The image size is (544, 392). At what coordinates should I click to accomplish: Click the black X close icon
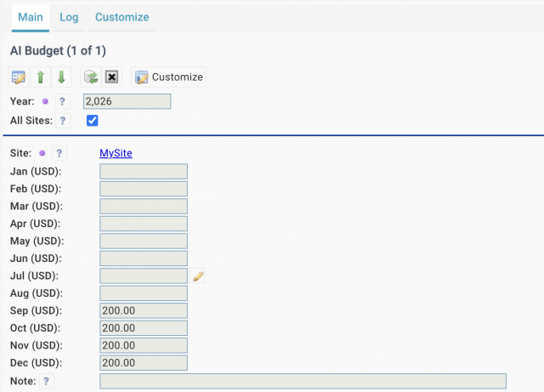coord(111,77)
